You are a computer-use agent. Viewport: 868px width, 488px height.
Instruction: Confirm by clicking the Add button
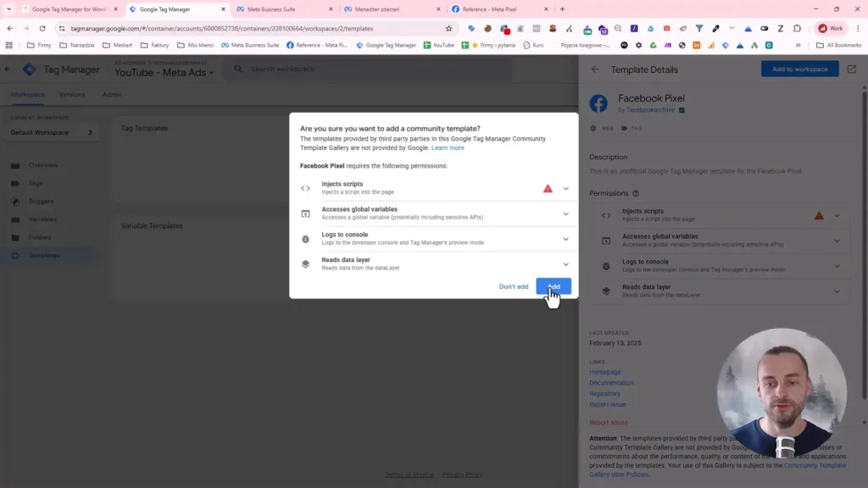pos(553,286)
